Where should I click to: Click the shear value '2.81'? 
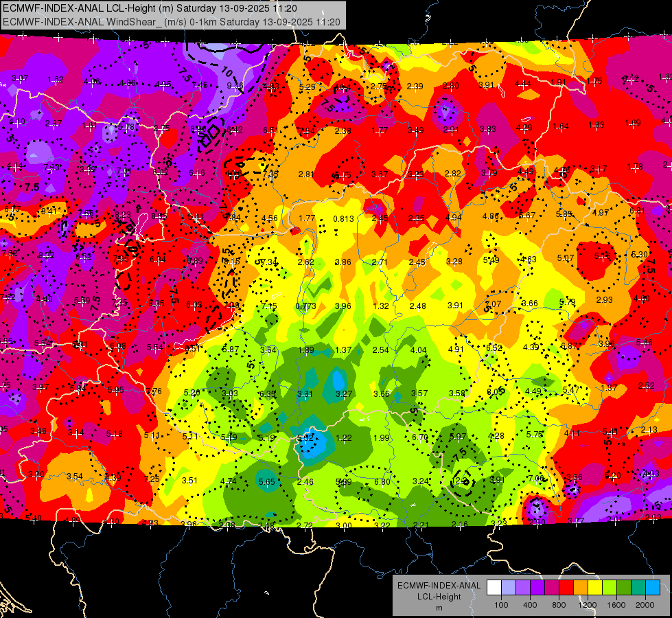pyautogui.click(x=306, y=174)
